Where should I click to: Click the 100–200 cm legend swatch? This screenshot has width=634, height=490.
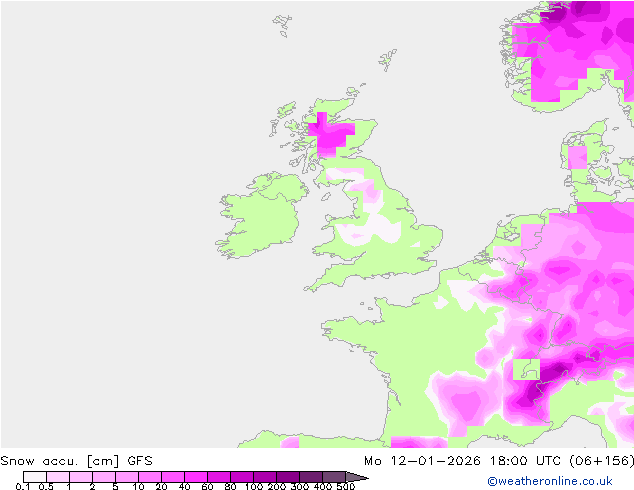point(265,477)
